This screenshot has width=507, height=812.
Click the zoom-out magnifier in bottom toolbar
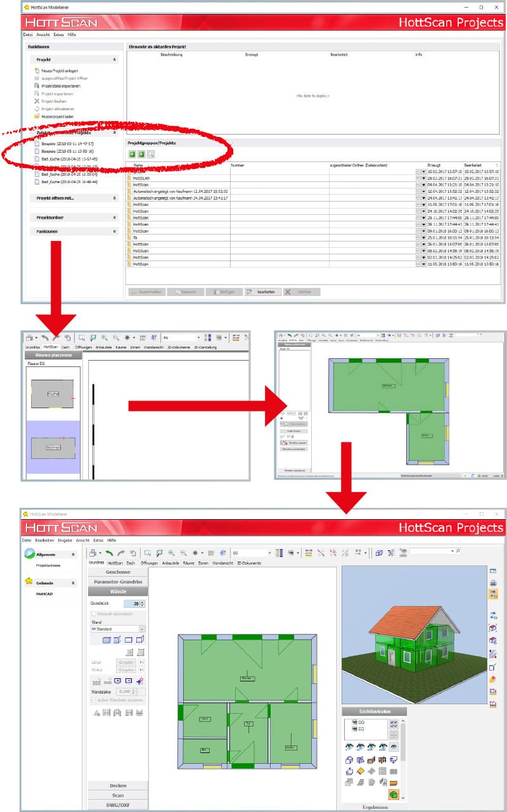coord(183,553)
